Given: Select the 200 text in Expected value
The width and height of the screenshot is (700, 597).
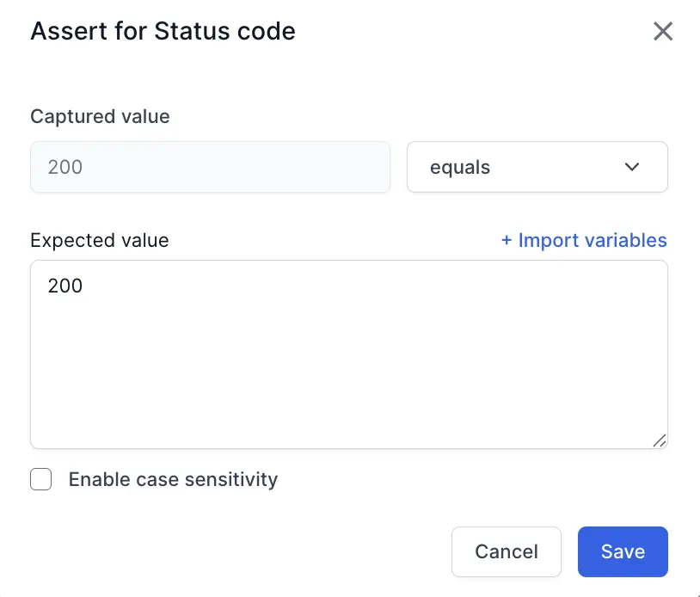Looking at the screenshot, I should (x=64, y=286).
